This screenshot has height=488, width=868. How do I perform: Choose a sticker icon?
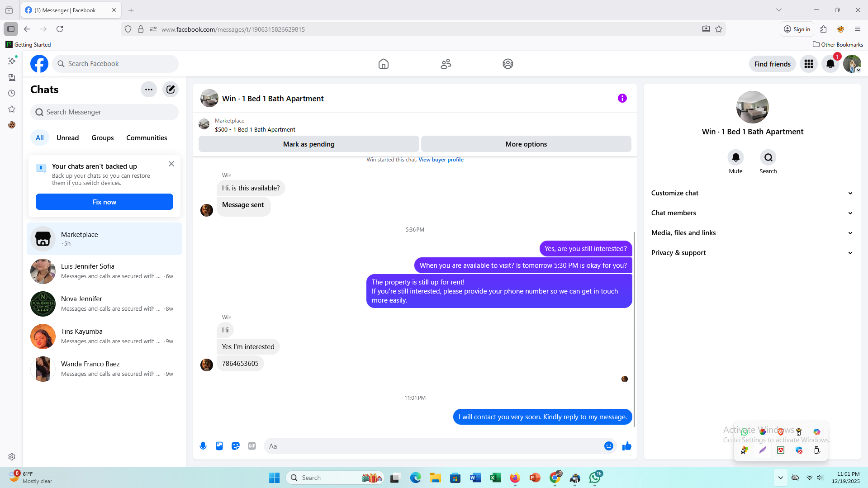click(236, 446)
